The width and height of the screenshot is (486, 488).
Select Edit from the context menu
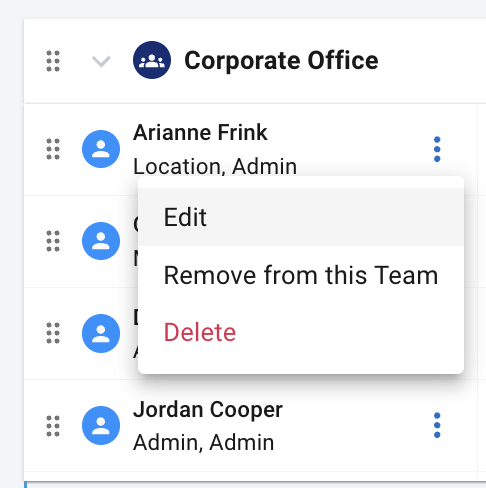[x=301, y=217]
